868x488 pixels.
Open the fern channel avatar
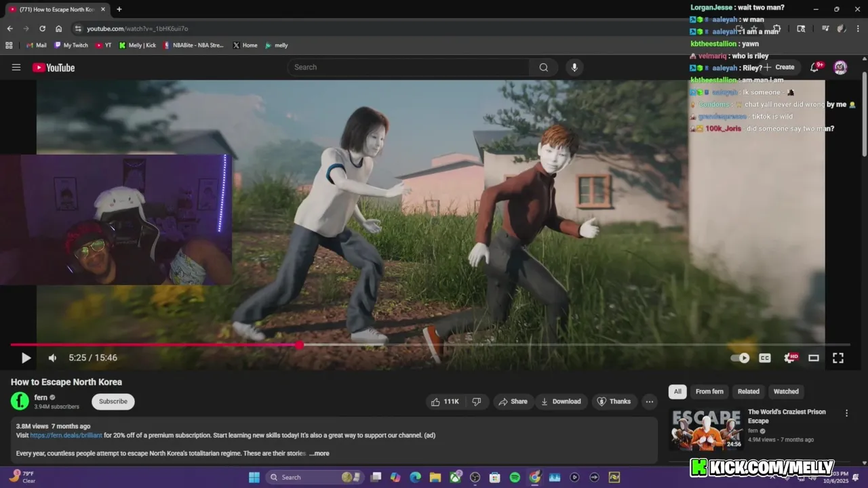point(20,401)
